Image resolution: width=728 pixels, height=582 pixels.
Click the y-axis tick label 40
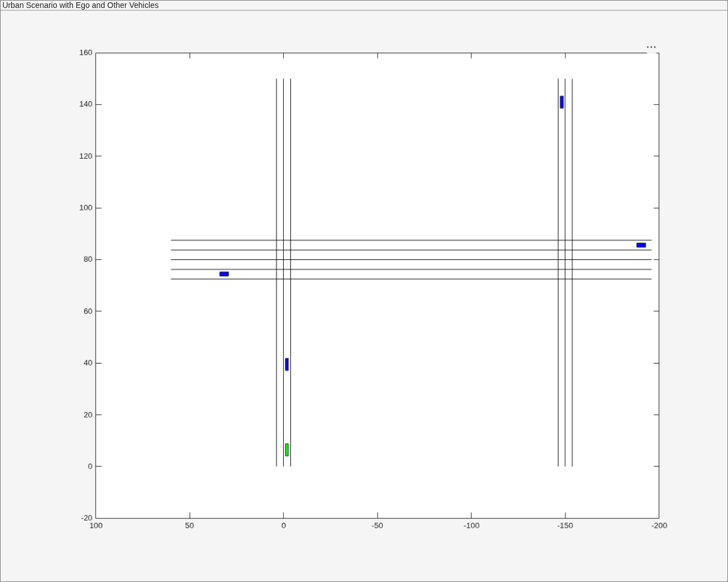pyautogui.click(x=88, y=363)
